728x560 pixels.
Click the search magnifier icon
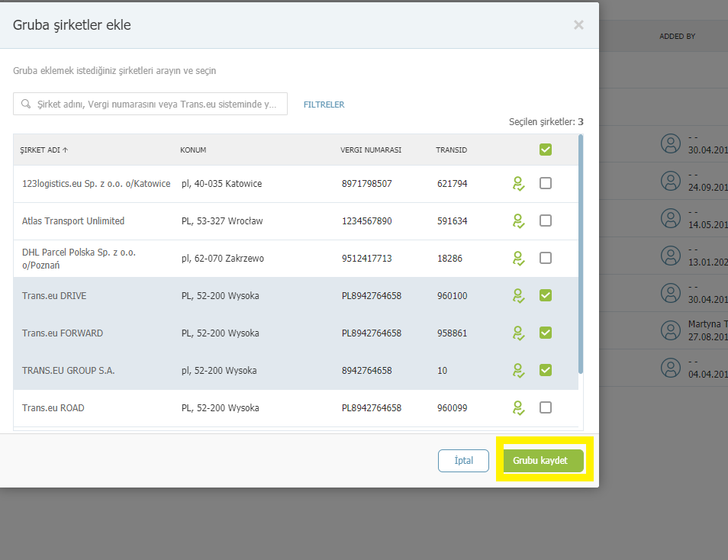pos(26,104)
